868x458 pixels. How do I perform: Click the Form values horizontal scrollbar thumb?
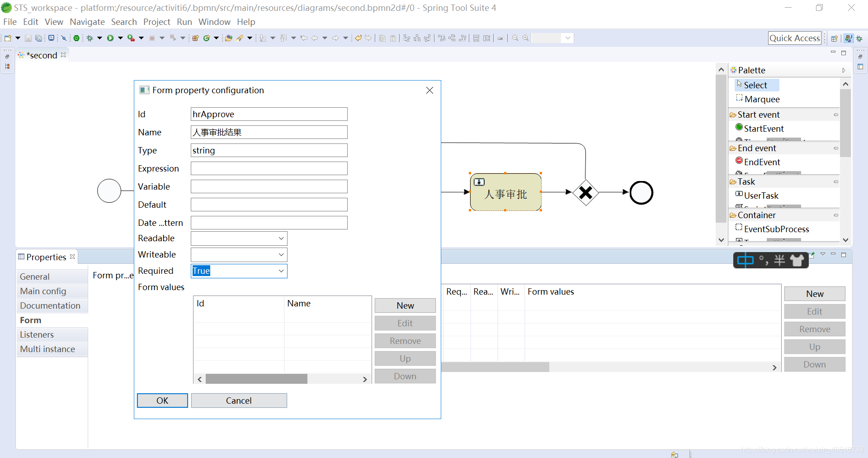pos(256,379)
